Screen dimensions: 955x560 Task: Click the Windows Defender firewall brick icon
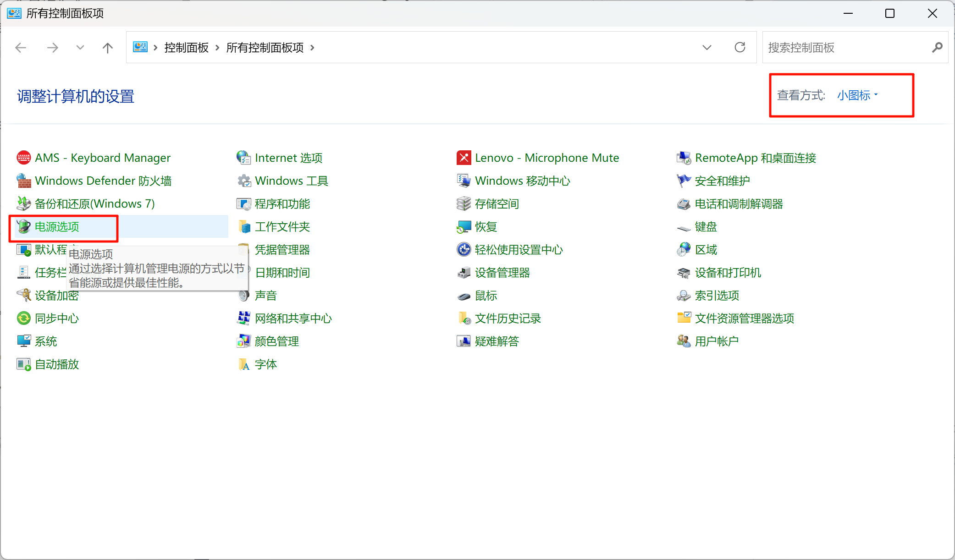tap(24, 181)
